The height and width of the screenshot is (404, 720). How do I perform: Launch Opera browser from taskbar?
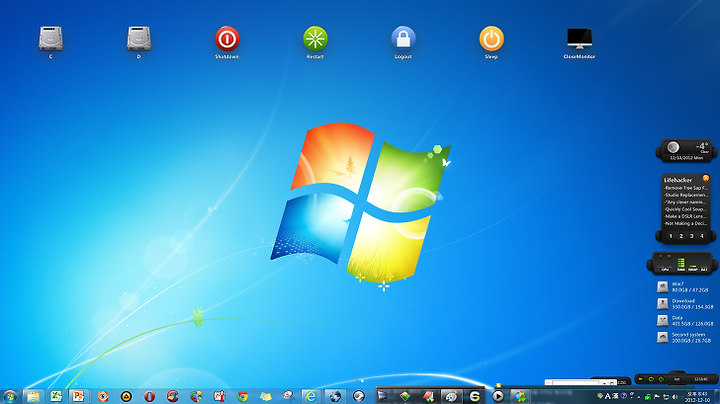coord(149,396)
